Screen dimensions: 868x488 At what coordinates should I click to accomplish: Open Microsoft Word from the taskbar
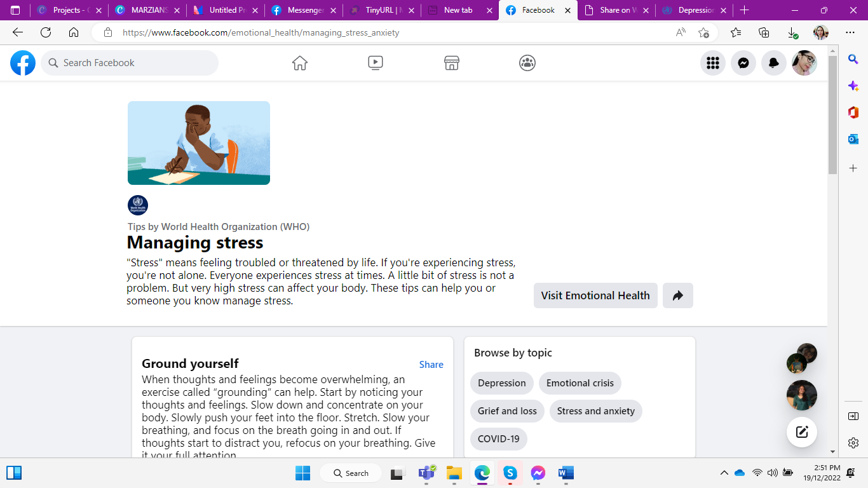566,473
